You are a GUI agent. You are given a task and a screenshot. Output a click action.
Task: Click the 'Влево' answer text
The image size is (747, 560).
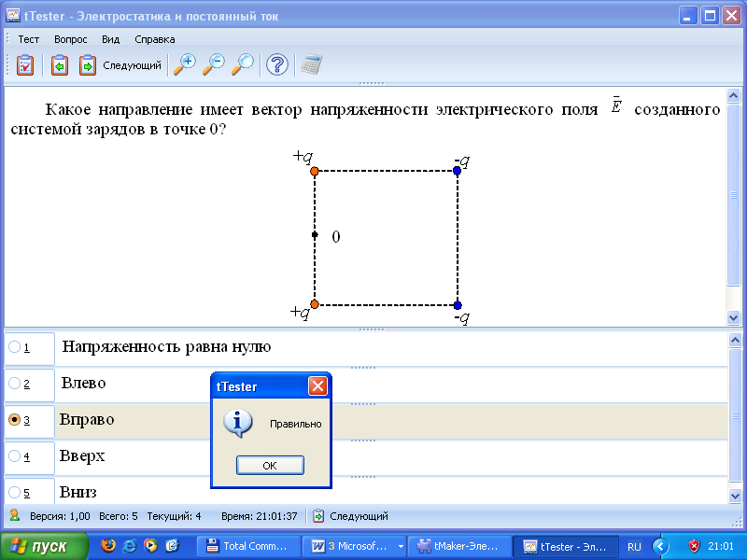pos(83,383)
